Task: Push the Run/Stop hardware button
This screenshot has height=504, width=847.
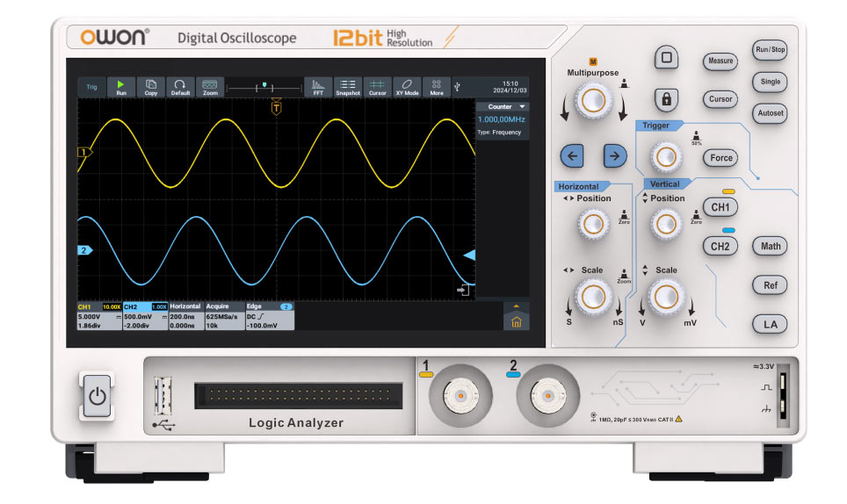Action: 770,50
